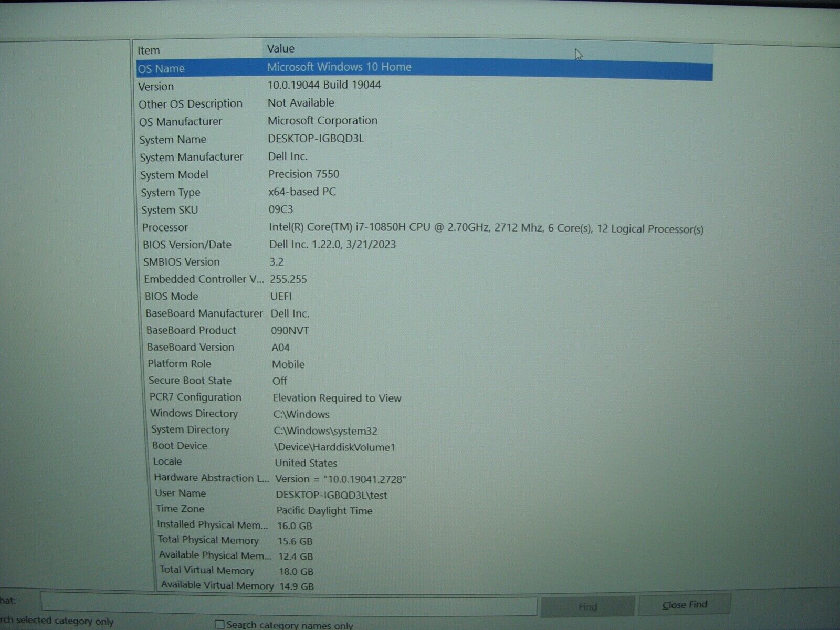
Task: Select the Total Virtual Memory row
Action: 424,571
